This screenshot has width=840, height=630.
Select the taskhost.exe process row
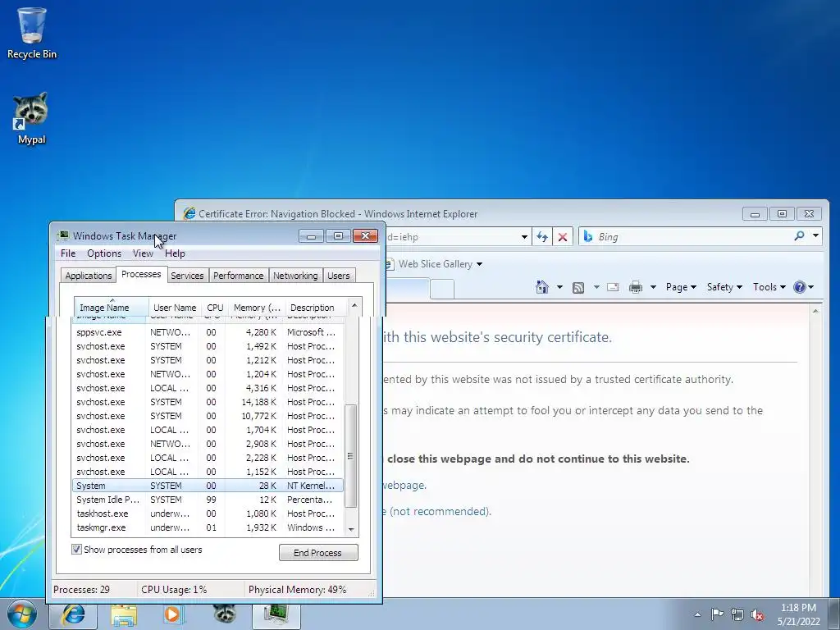[x=208, y=514]
